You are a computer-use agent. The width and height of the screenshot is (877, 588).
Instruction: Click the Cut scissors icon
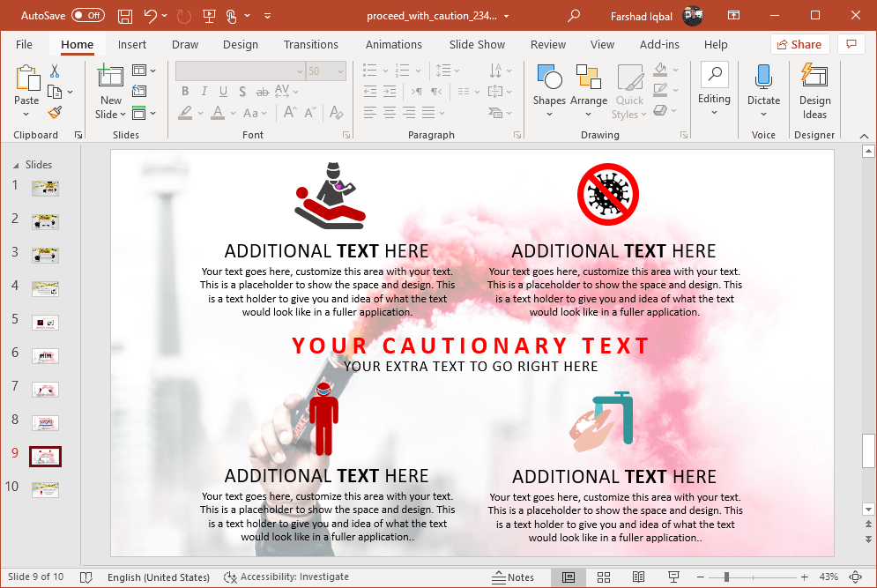[55, 71]
